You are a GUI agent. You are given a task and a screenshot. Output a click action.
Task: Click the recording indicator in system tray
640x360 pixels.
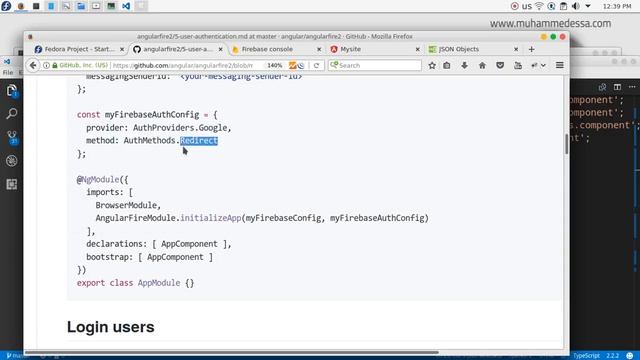(514, 6)
